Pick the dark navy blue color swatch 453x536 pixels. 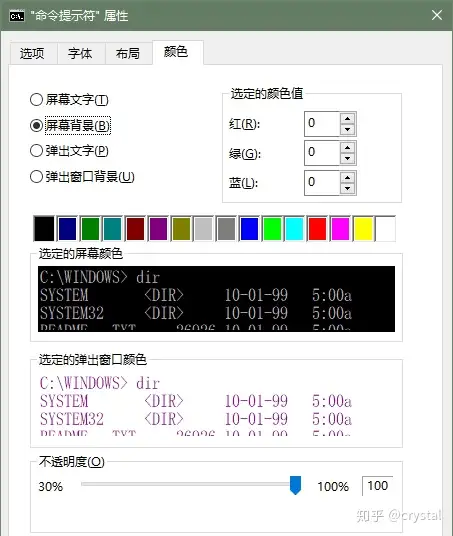click(67, 228)
